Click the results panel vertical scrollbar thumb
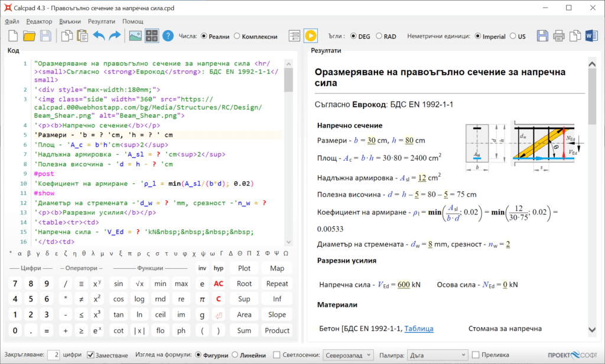The height and width of the screenshot is (364, 605). point(592,97)
